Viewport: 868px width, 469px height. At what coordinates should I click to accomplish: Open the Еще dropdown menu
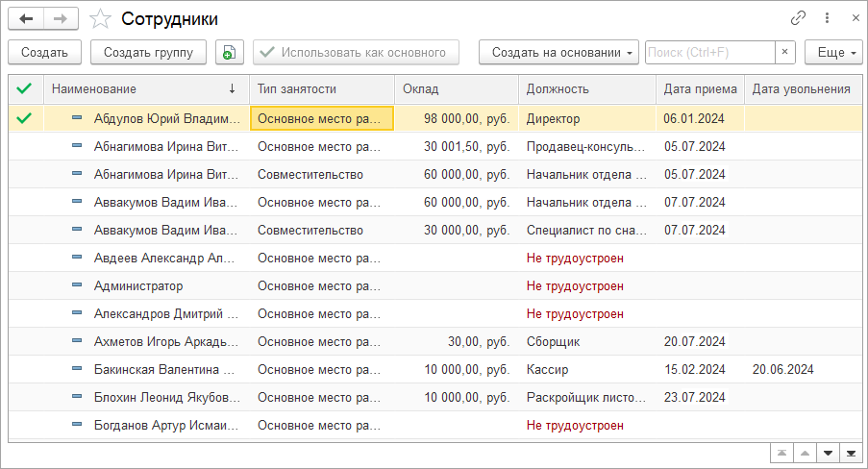pyautogui.click(x=832, y=52)
